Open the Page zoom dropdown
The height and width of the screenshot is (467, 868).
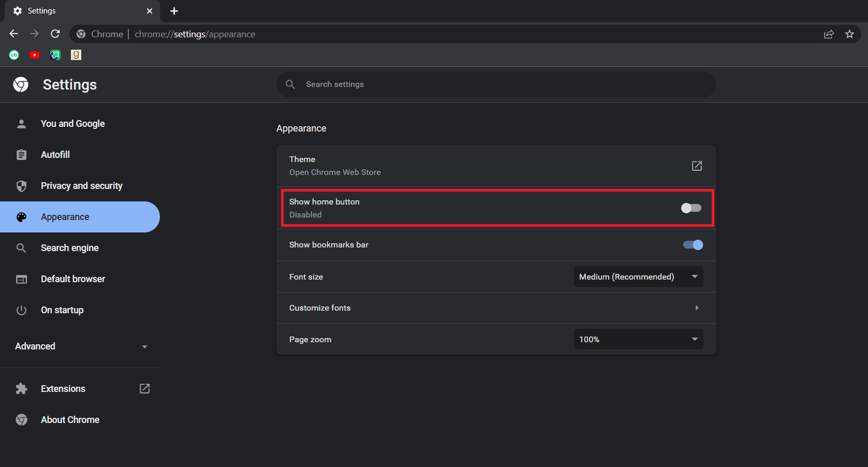tap(638, 339)
